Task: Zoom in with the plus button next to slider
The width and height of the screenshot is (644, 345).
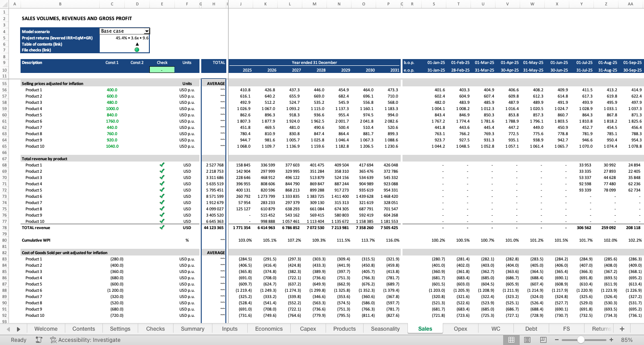Action: (x=611, y=340)
